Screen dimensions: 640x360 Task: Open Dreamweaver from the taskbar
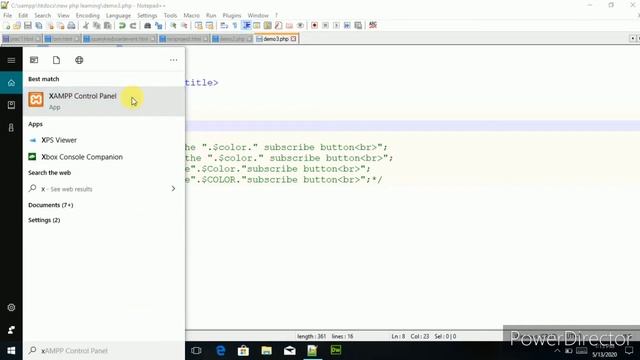[x=336, y=351]
